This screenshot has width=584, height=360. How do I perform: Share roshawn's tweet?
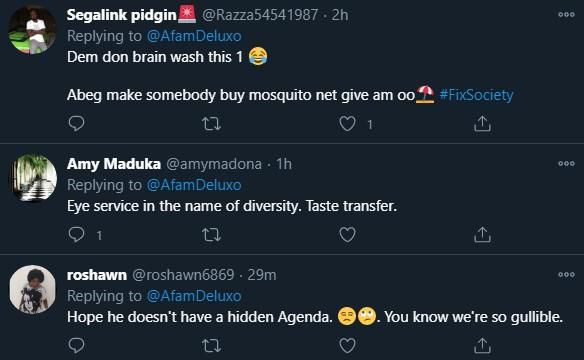[482, 345]
